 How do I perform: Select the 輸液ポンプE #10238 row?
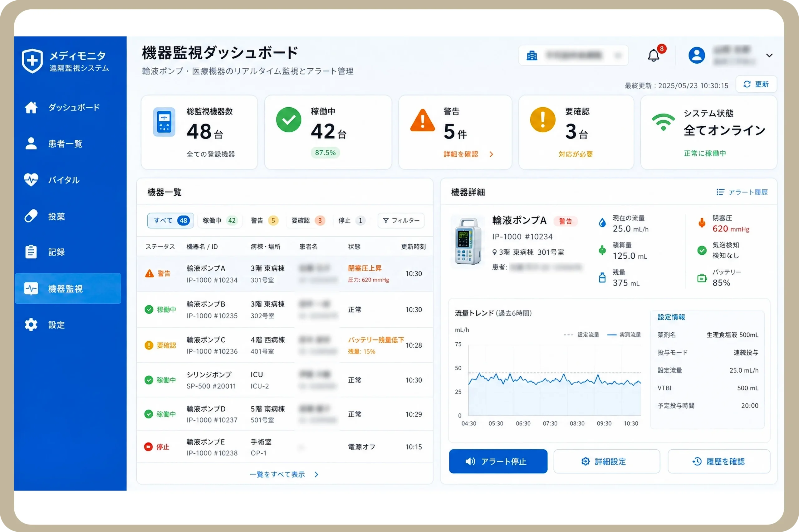point(285,447)
